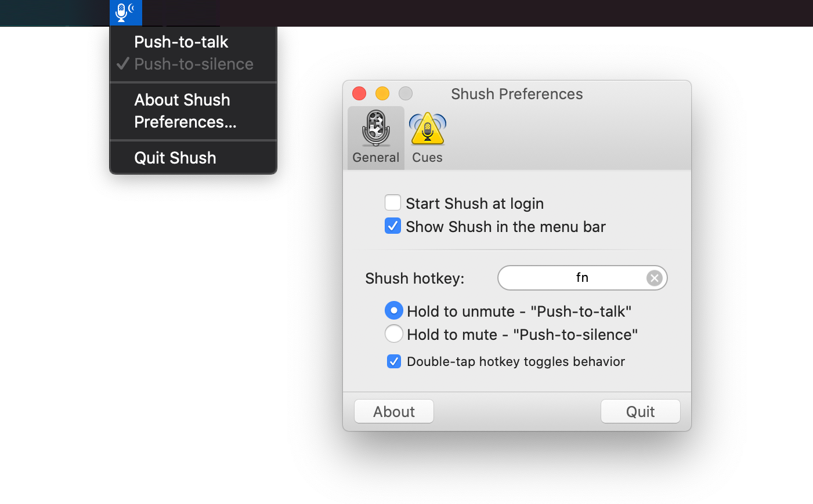The height and width of the screenshot is (504, 813).
Task: Enable Start Shush at login checkbox
Action: coord(393,202)
